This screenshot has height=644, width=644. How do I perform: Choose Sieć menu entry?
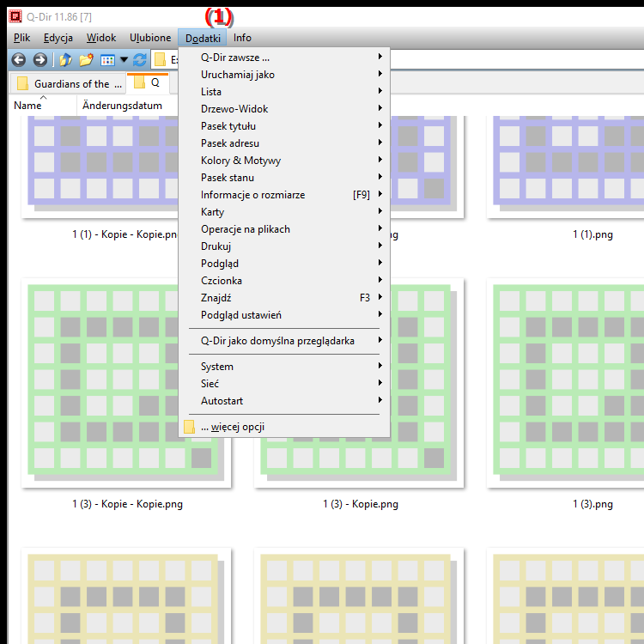[x=284, y=384]
